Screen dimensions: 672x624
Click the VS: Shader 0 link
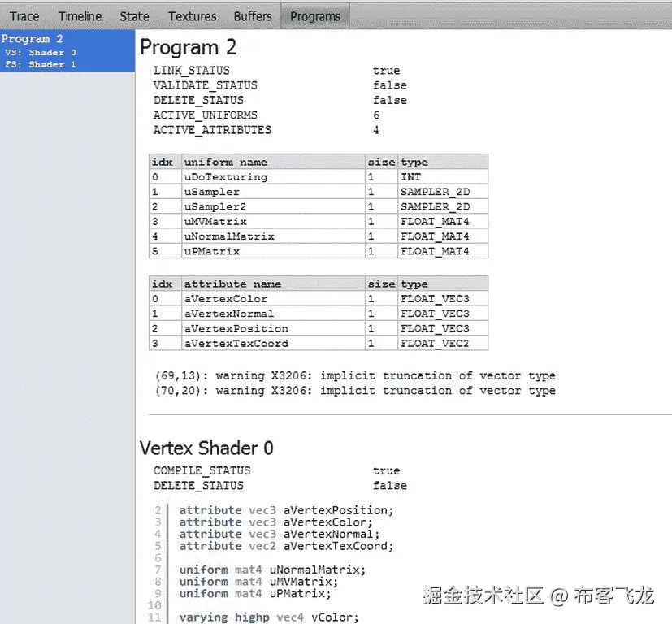(41, 52)
